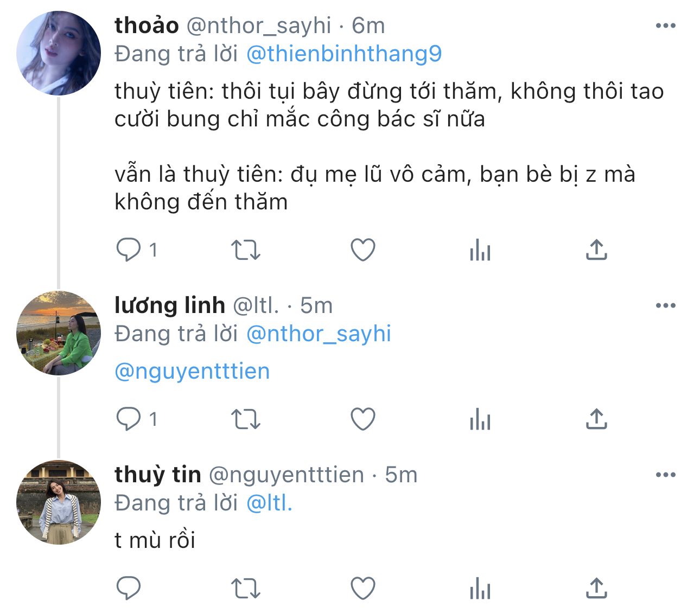
Task: Share thoảo's tweet
Action: click(x=596, y=250)
